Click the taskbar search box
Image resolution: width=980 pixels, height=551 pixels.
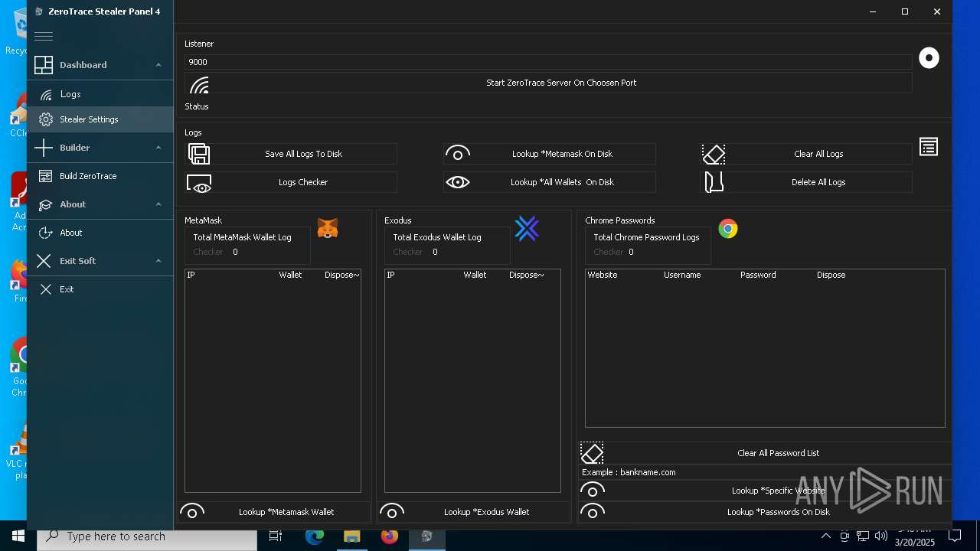147,536
